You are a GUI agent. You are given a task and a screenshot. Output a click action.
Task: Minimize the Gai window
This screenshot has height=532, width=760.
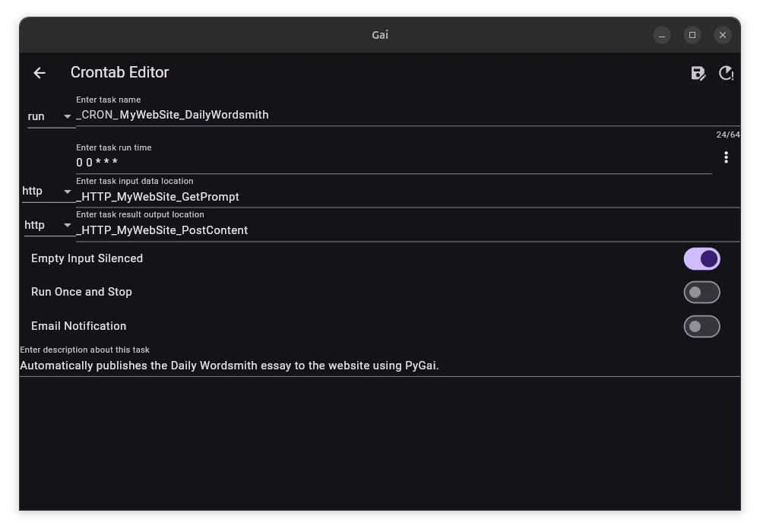pos(662,35)
